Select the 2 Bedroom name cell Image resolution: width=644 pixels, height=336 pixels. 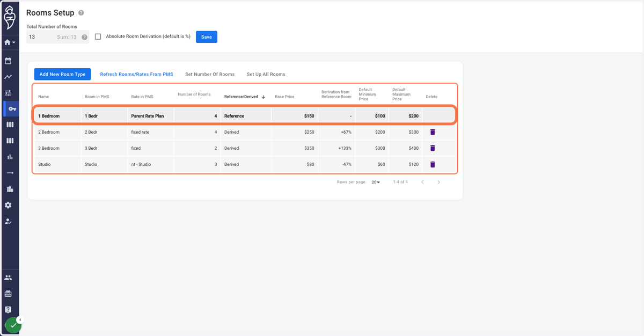[58, 132]
